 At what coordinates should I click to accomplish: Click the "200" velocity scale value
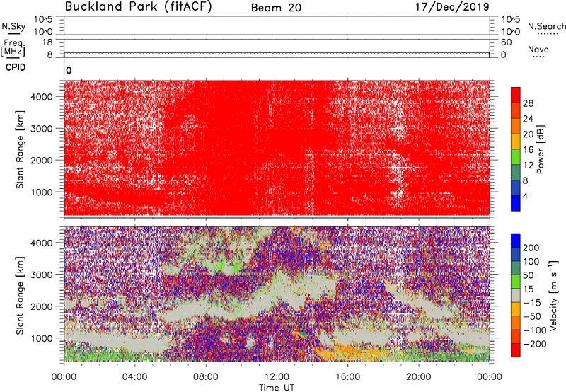coord(531,248)
